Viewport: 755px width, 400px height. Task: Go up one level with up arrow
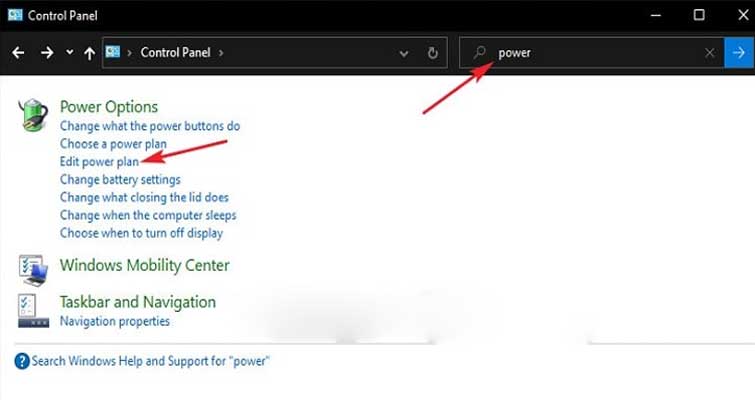click(90, 53)
